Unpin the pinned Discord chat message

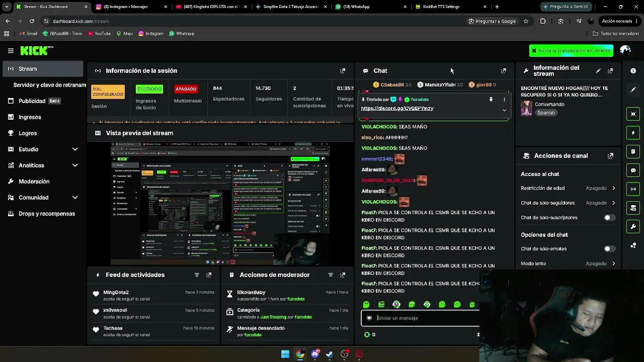coord(491,100)
